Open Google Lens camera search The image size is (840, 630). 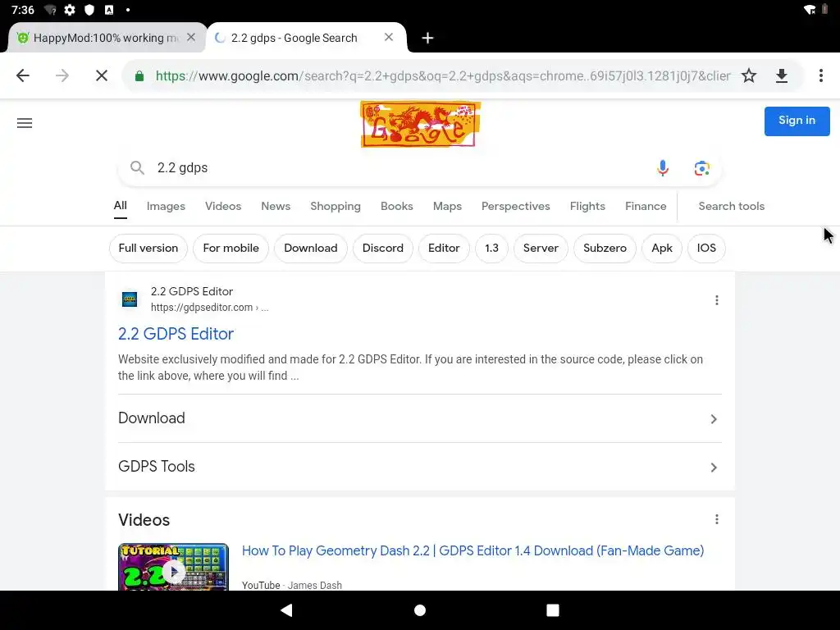point(702,168)
